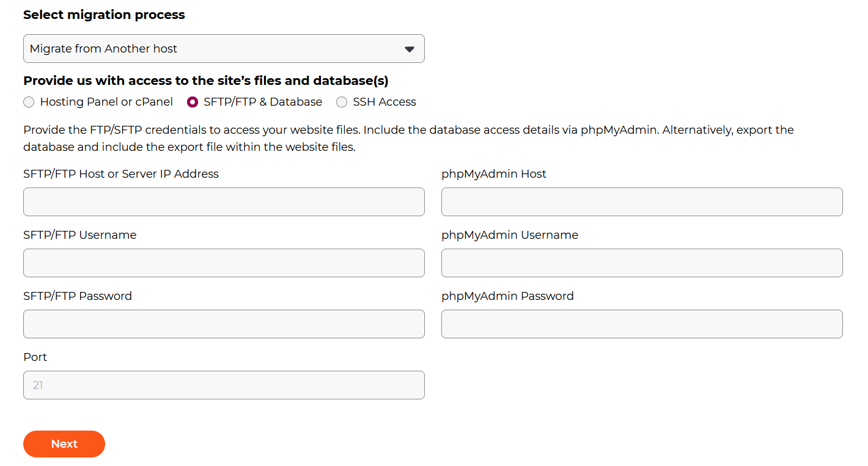The height and width of the screenshot is (466, 868).
Task: Click the Port label
Action: click(x=35, y=357)
